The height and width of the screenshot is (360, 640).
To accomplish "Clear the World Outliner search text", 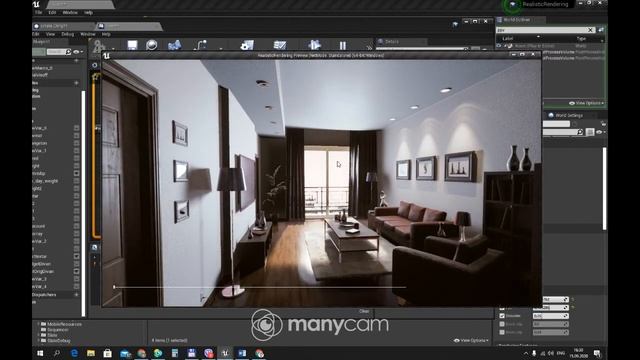I will 590,30.
